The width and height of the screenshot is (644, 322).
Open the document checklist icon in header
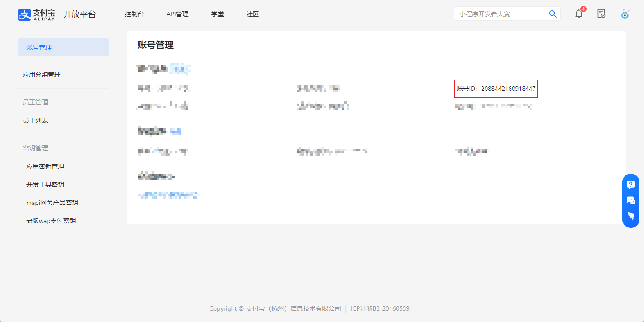(x=601, y=14)
